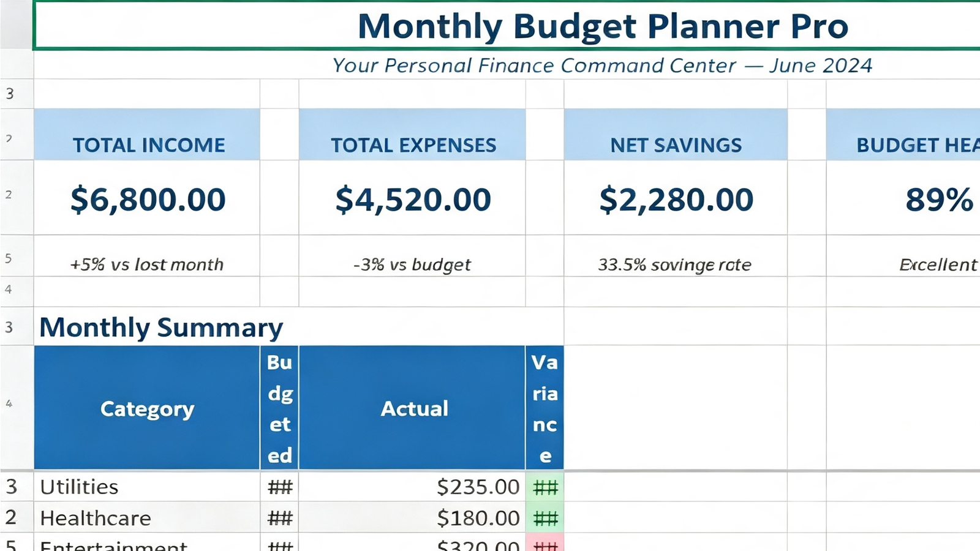
Task: Select the TOTAL INCOME header cell
Action: (x=147, y=135)
